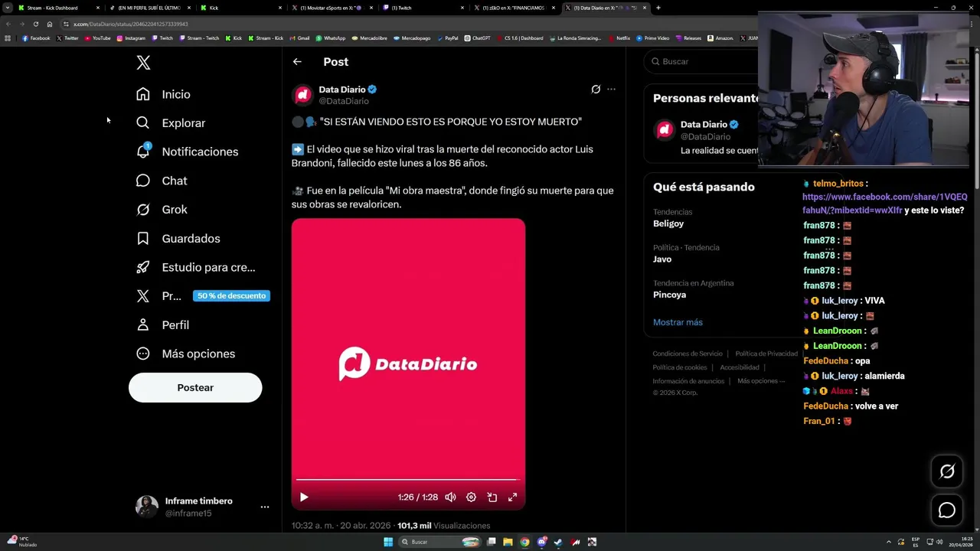The image size is (980, 551).
Task: Toggle picture-in-picture on the video
Action: click(x=492, y=497)
